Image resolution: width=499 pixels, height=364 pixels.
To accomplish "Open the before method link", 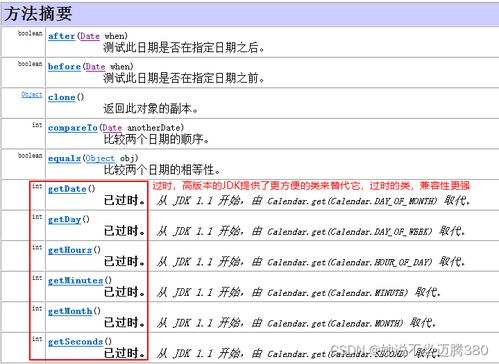I will (64, 67).
